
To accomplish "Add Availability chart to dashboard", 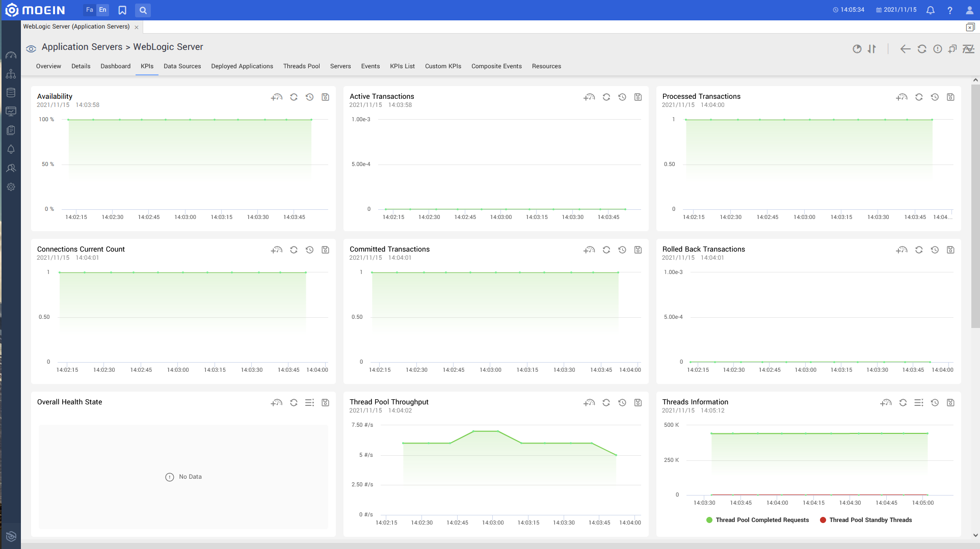I will pos(276,97).
